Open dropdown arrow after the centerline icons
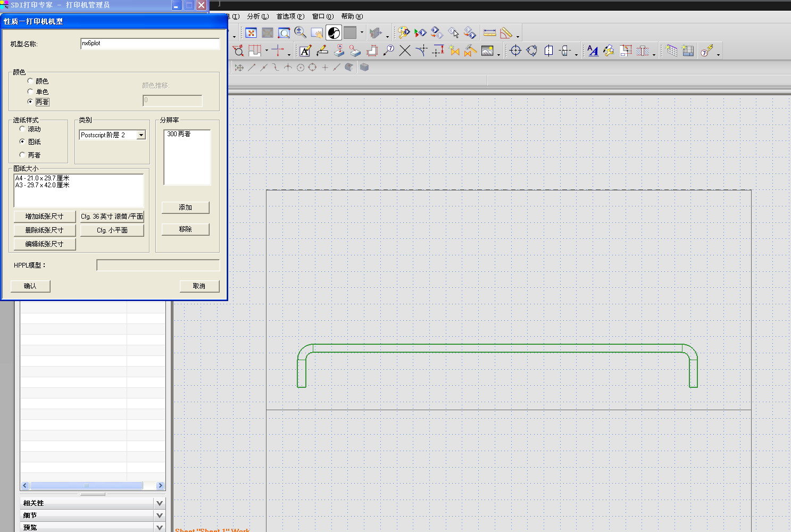Image resolution: width=791 pixels, height=532 pixels. [576, 54]
